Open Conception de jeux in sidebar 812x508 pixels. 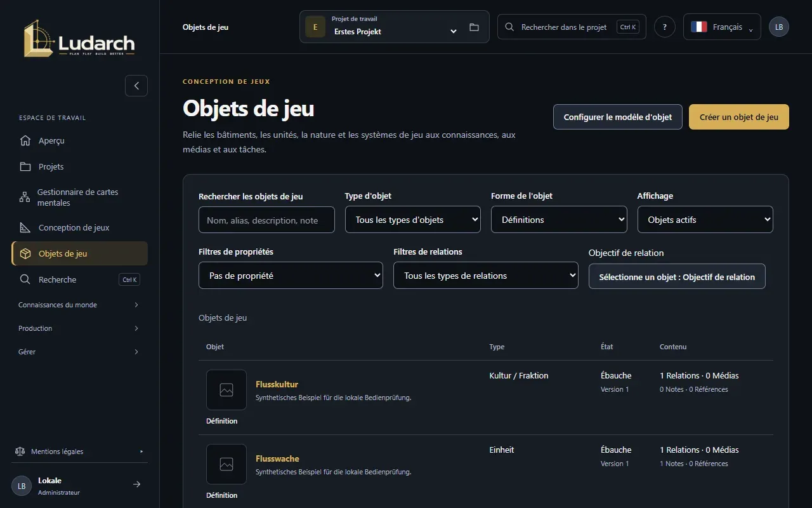pos(79,227)
